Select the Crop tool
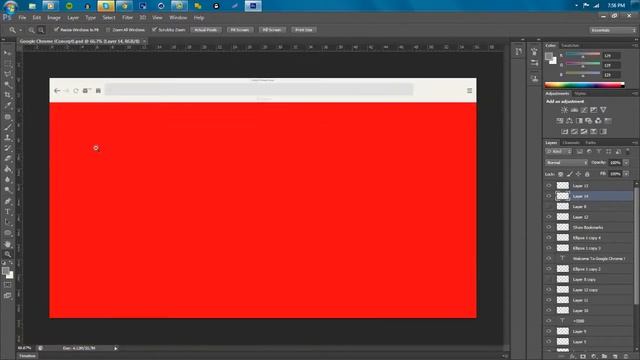Image resolution: width=640 pixels, height=360 pixels. click(x=8, y=95)
